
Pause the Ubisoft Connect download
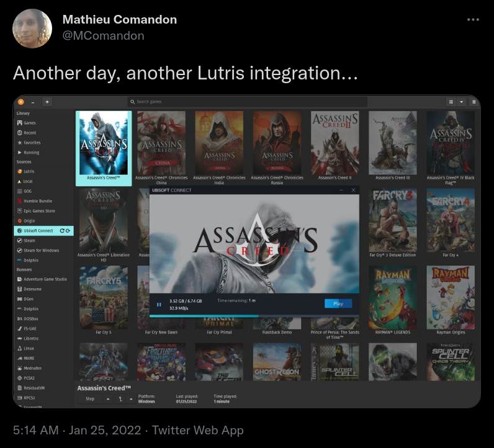coord(159,304)
